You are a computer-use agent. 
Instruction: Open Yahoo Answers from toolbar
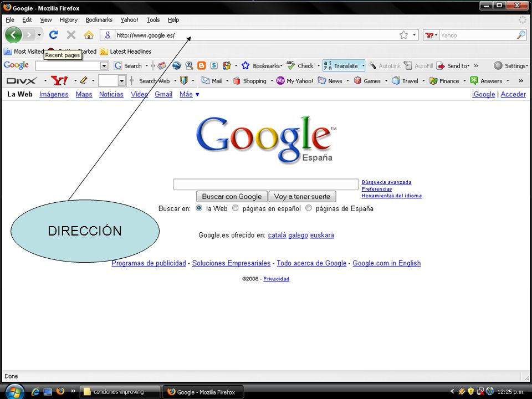pos(486,81)
